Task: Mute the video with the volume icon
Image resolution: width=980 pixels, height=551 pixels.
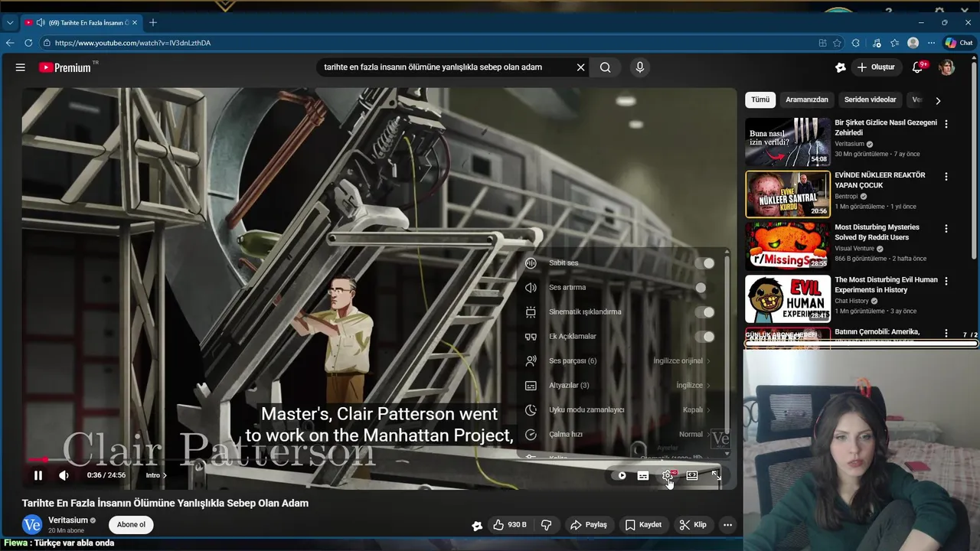Action: [x=64, y=475]
